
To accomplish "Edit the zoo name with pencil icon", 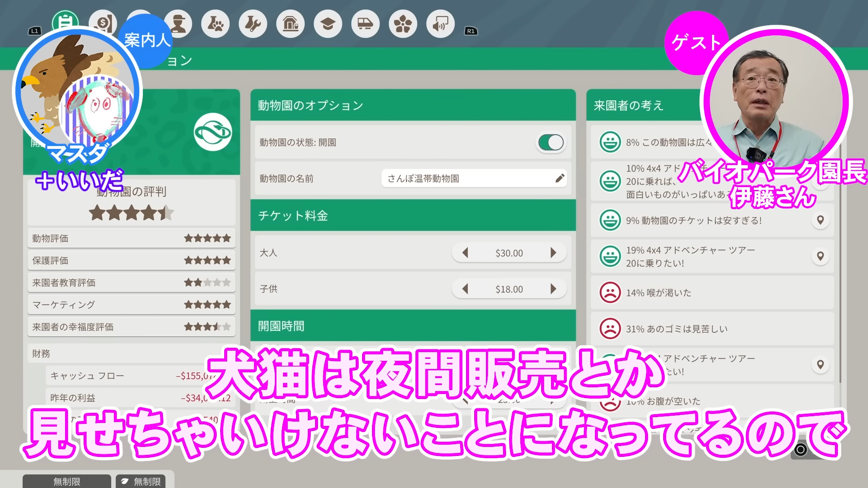I will tap(560, 178).
